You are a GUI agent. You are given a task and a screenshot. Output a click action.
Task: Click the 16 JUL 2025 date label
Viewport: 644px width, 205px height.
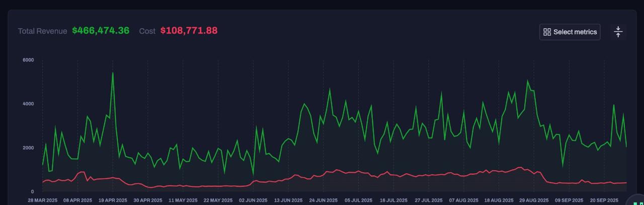pyautogui.click(x=393, y=200)
